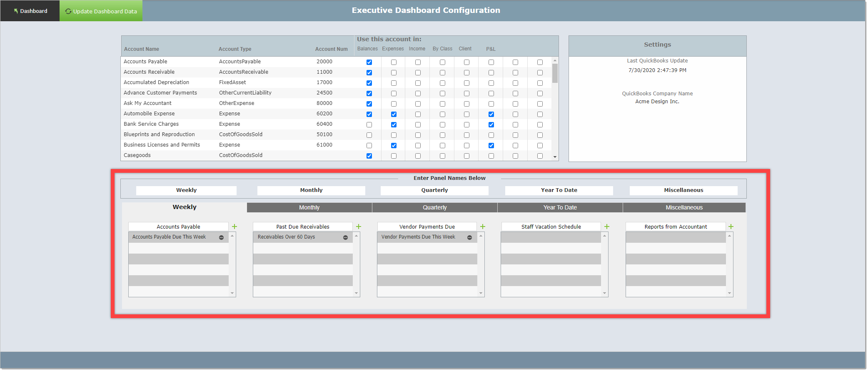Edit the Quarterly panel name field

coord(434,190)
